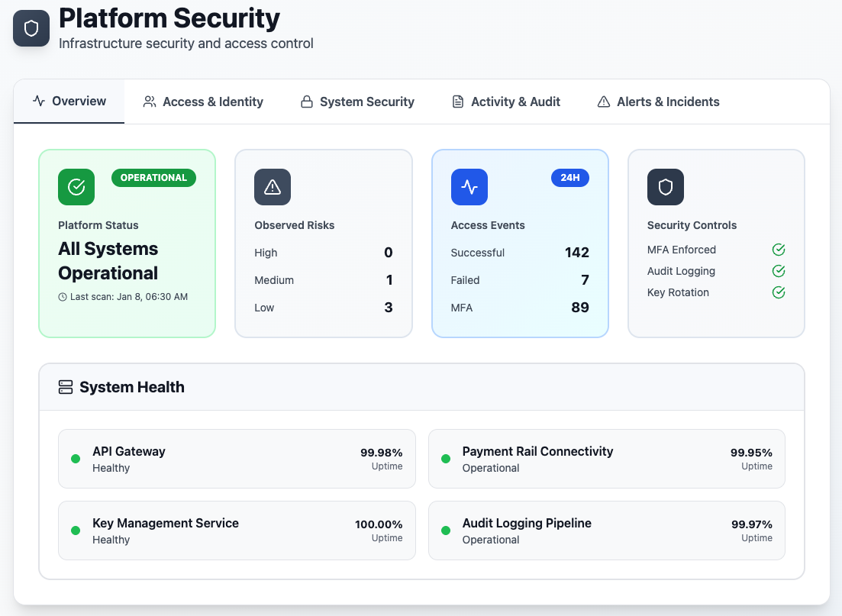This screenshot has height=616, width=842.
Task: Open the Alerts & Incidents tab
Action: [658, 102]
